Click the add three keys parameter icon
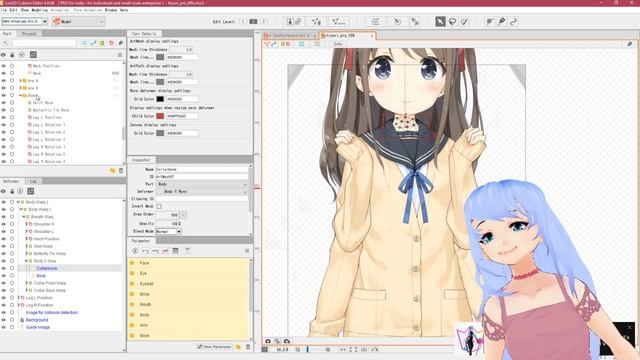 tap(155, 251)
